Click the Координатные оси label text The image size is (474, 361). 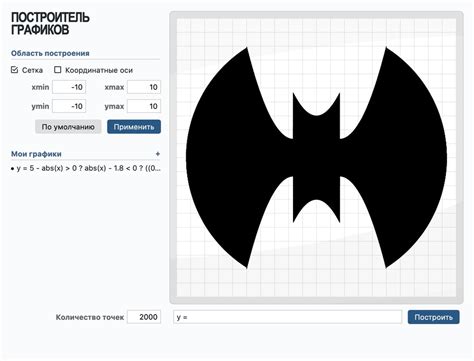point(99,70)
